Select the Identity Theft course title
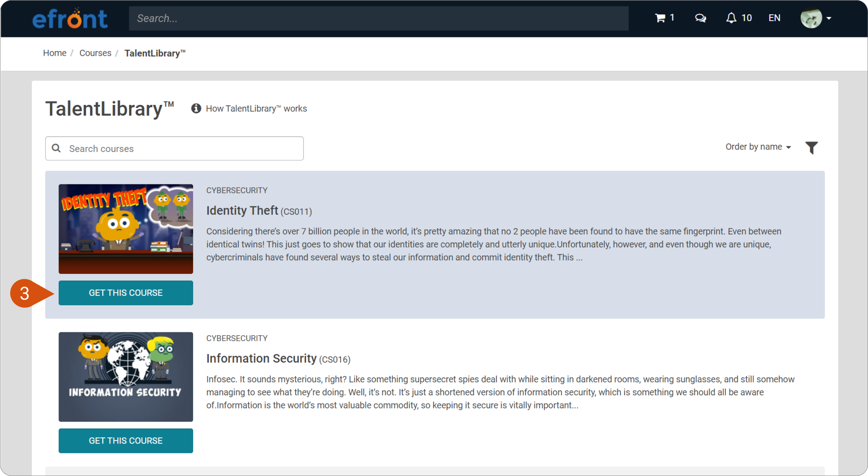The width and height of the screenshot is (868, 476). [242, 210]
